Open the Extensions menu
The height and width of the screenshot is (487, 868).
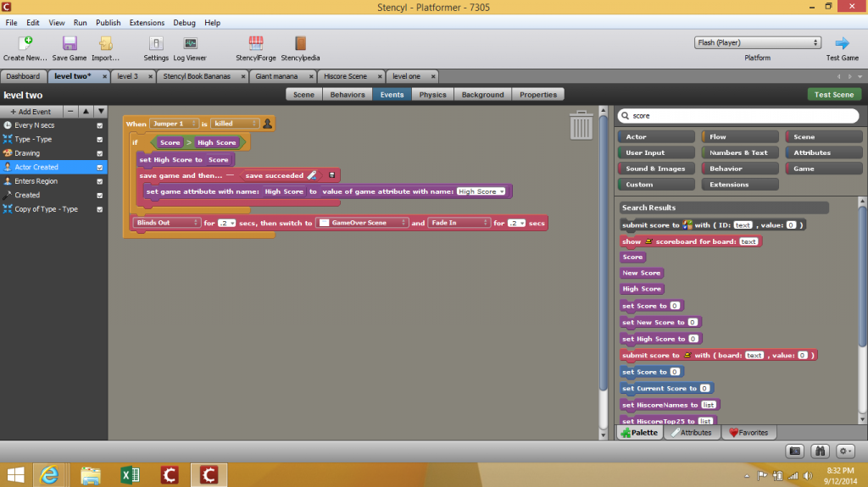pyautogui.click(x=147, y=23)
